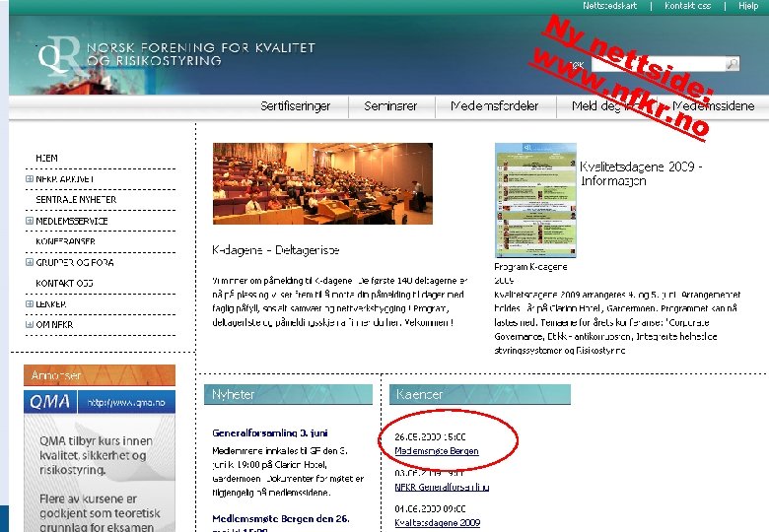Open Medlemsmøte Bergen calendar link

[437, 451]
